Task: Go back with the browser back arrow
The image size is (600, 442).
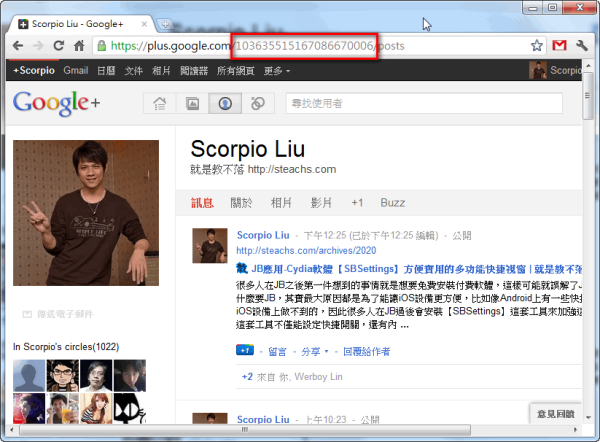Action: (x=18, y=46)
